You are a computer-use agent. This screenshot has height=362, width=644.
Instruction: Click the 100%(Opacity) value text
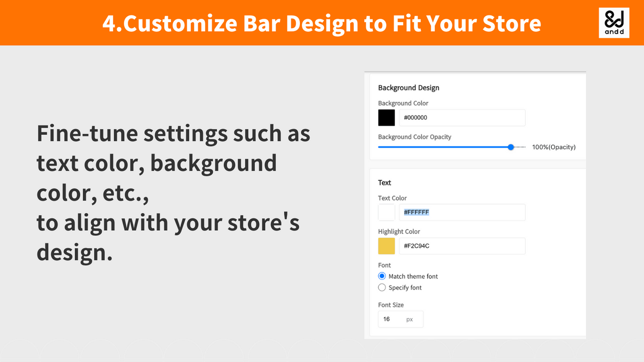point(553,147)
